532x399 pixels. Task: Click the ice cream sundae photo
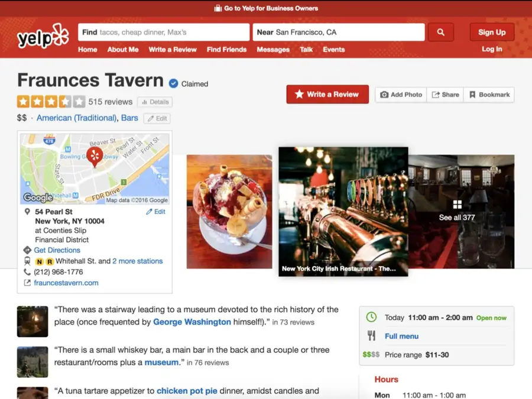tap(229, 212)
